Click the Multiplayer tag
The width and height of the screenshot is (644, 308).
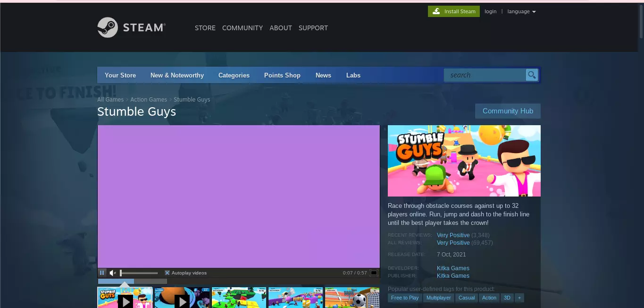[x=439, y=298]
